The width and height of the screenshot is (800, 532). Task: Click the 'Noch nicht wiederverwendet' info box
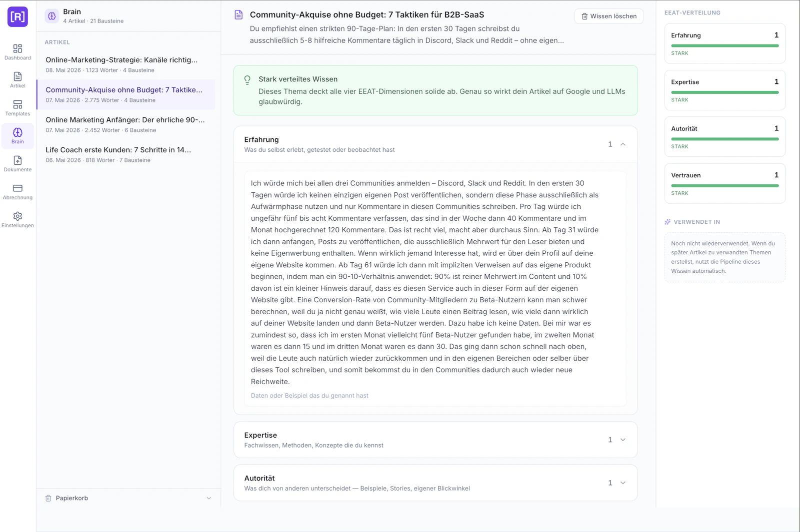pyautogui.click(x=725, y=257)
